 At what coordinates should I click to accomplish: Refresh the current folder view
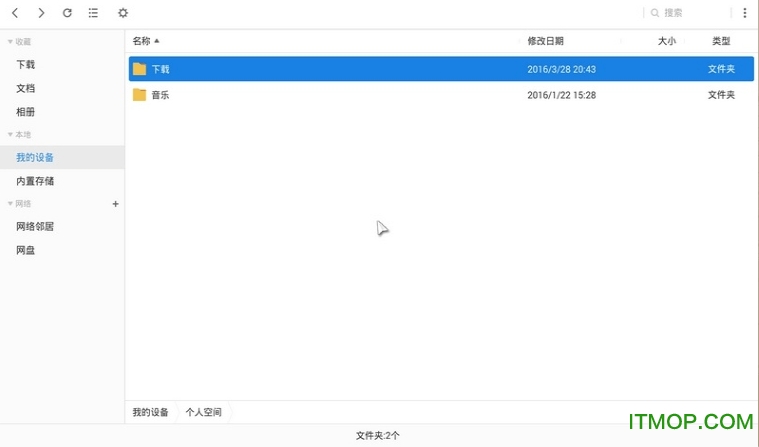pos(67,13)
